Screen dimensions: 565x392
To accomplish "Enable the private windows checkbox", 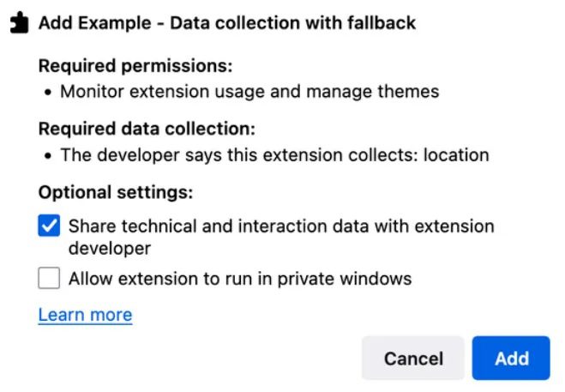I will (50, 279).
